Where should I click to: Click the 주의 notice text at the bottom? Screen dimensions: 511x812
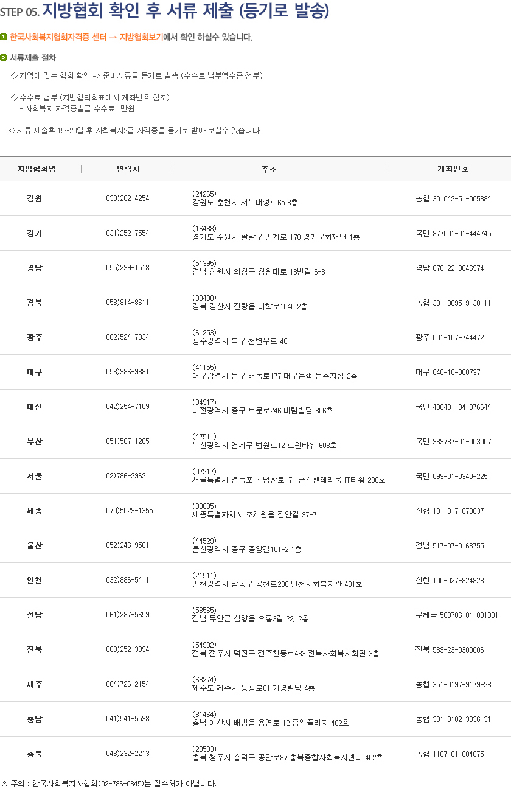[x=109, y=783]
